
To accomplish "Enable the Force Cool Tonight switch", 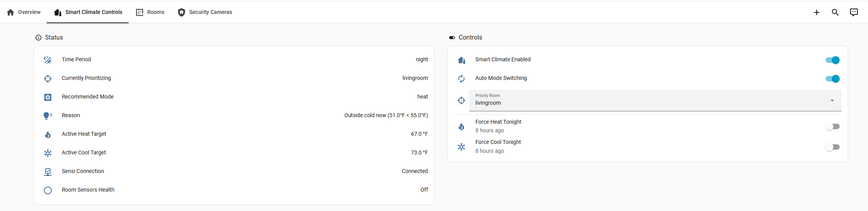I will point(832,147).
